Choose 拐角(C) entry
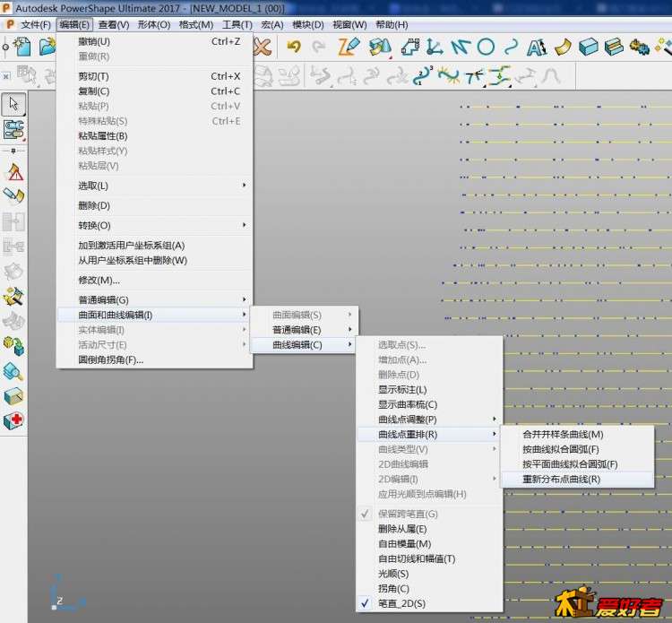672x623 pixels. tap(429, 588)
